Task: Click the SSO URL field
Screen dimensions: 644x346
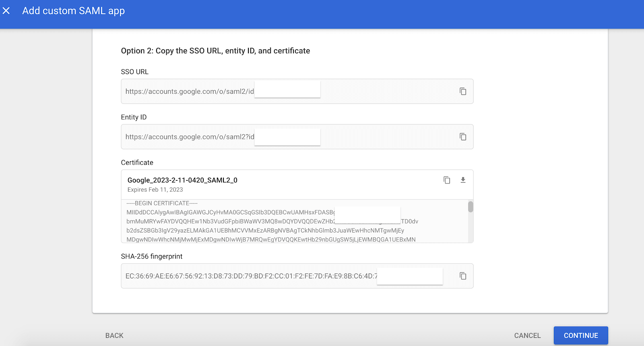Action: 297,91
